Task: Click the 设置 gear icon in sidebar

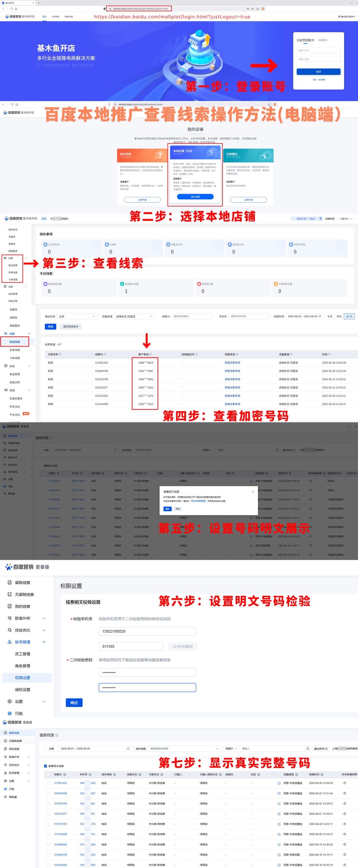Action: (x=10, y=701)
